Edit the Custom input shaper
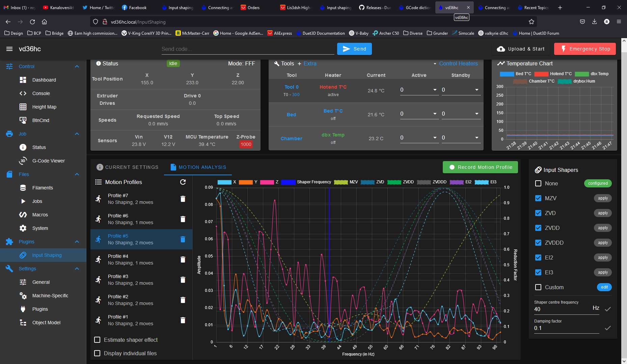The image size is (627, 364). pyautogui.click(x=604, y=287)
